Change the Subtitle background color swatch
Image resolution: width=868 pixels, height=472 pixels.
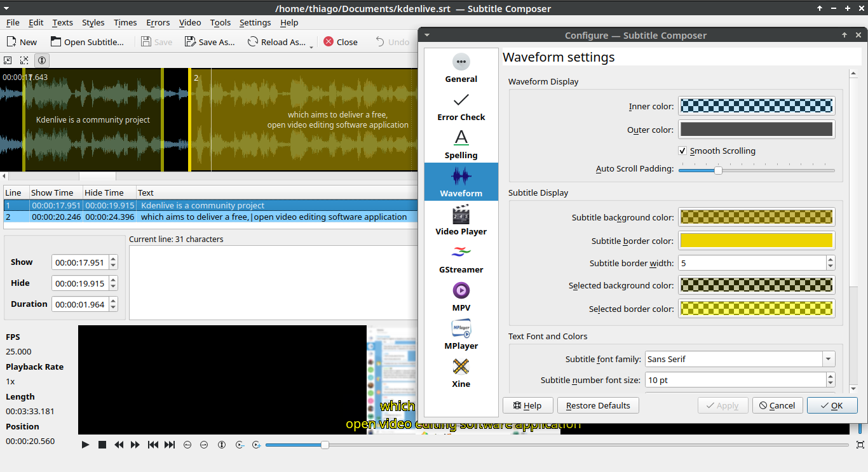tap(756, 217)
